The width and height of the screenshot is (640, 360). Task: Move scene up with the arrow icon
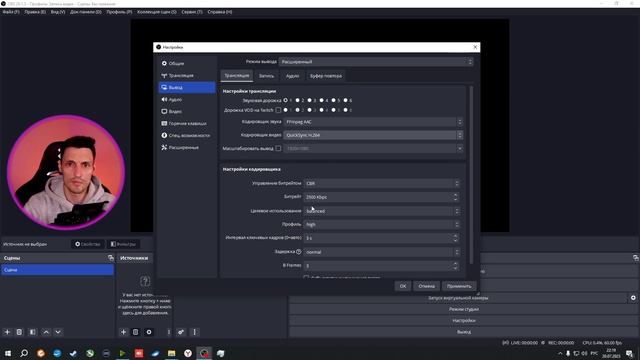[46, 332]
